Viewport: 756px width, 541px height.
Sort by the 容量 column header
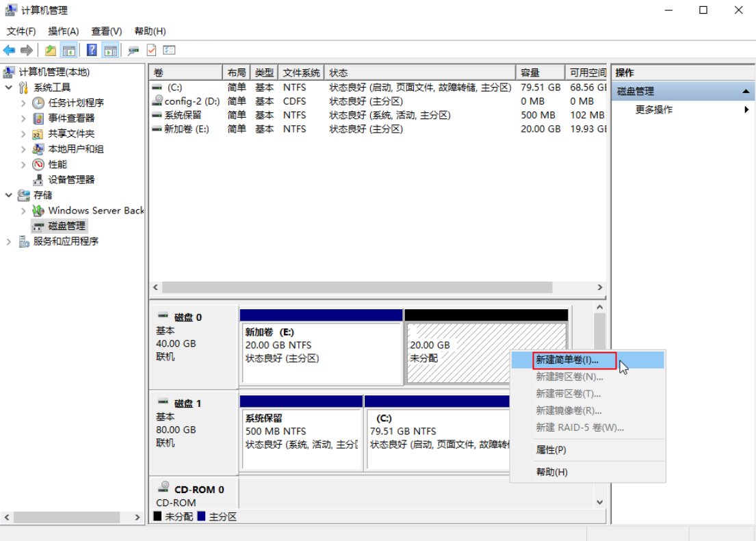click(x=540, y=72)
